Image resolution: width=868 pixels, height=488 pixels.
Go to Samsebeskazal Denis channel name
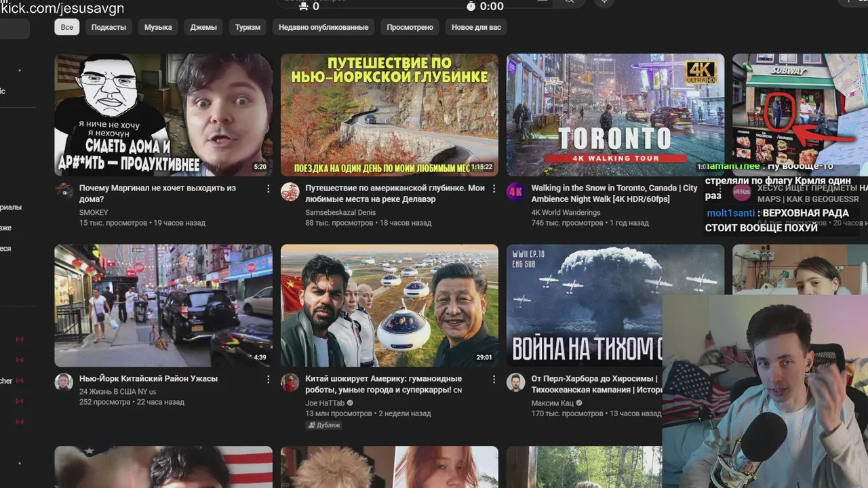pyautogui.click(x=340, y=212)
